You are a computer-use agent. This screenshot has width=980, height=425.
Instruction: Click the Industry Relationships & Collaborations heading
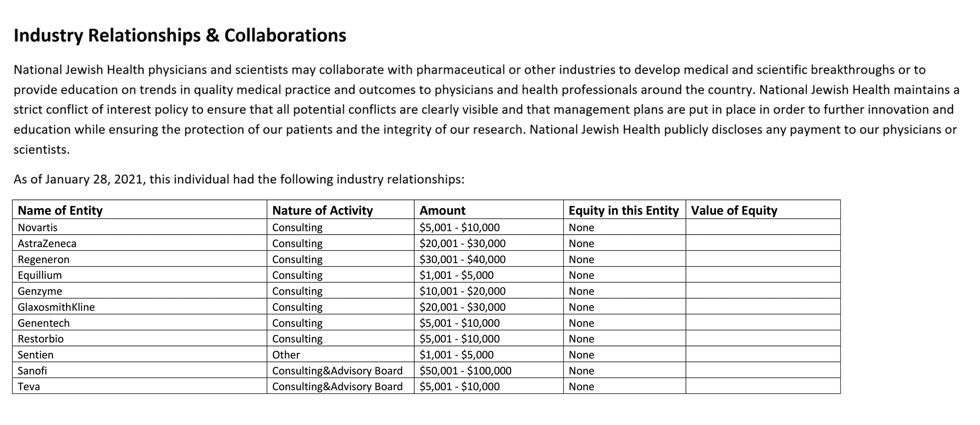click(x=180, y=36)
